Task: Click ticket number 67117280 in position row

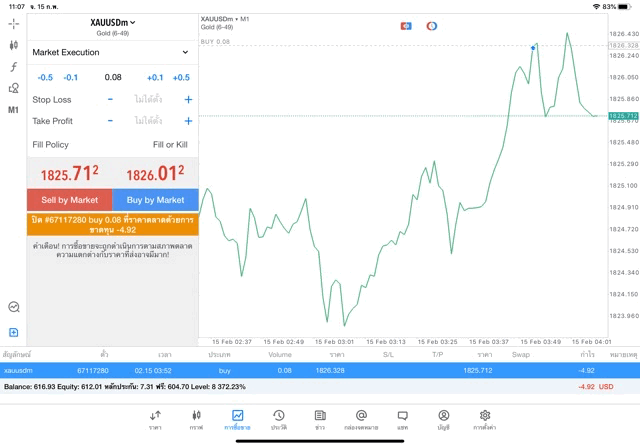Action: [x=93, y=371]
